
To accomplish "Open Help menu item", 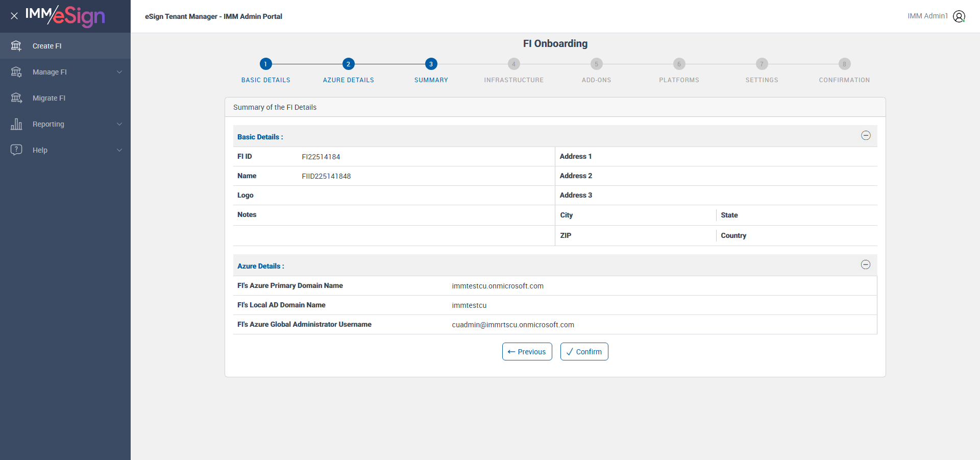I will click(65, 150).
